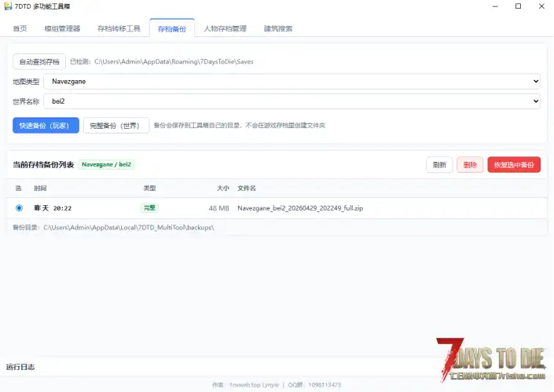Go to the 人物存档管理 tab
554x392 pixels.
click(x=225, y=28)
